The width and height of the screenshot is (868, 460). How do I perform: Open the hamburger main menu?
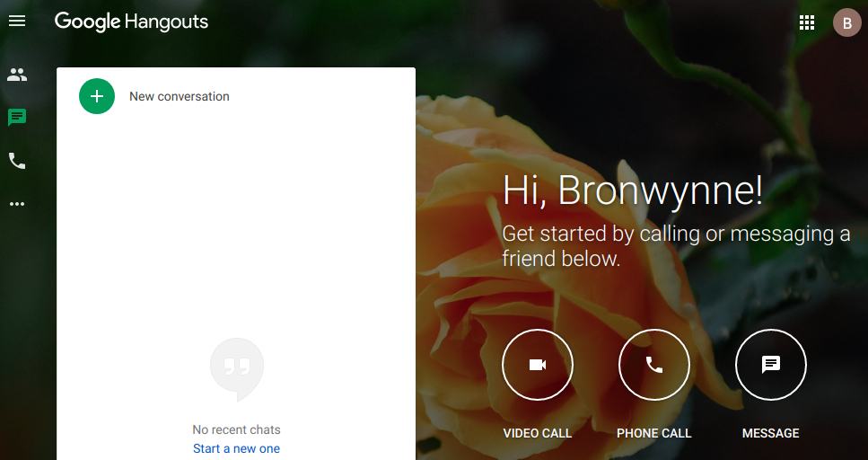click(x=17, y=21)
